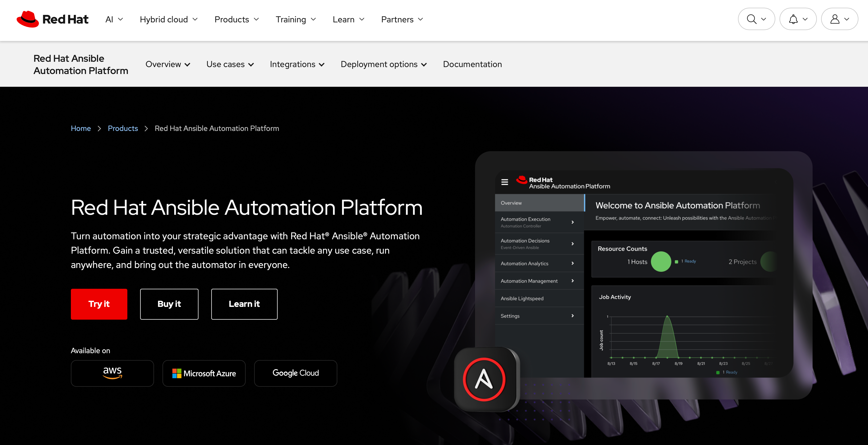Expand Settings in dashboard sidebar

pyautogui.click(x=540, y=316)
